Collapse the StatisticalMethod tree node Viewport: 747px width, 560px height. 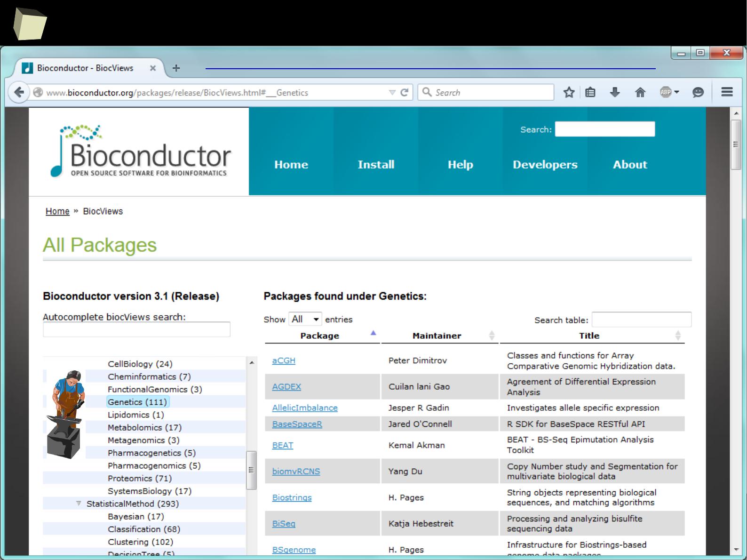[79, 504]
